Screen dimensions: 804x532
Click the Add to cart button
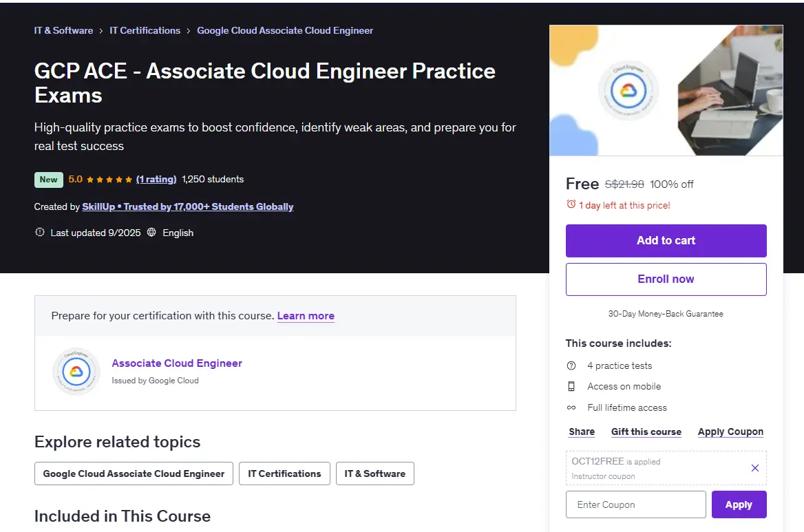666,240
